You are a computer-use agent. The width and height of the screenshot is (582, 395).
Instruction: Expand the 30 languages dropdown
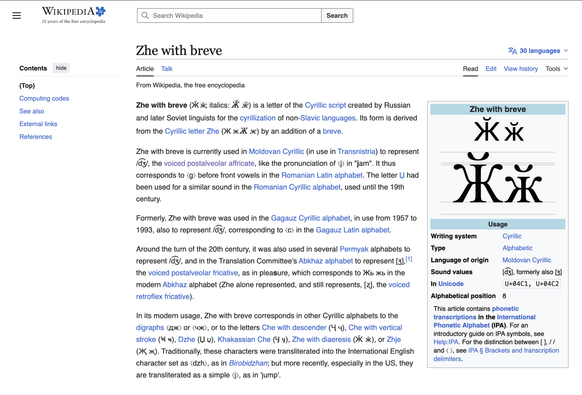point(538,51)
